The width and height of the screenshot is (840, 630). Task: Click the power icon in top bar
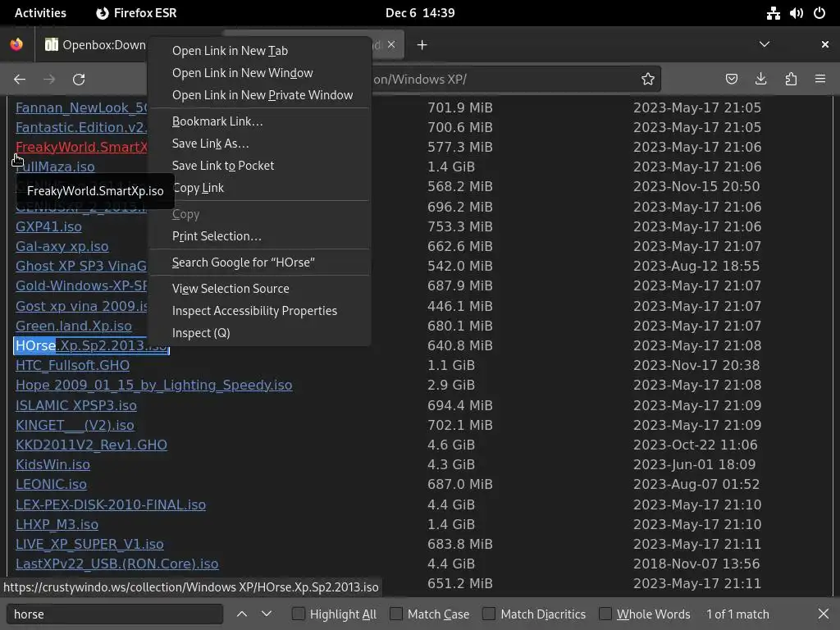point(819,13)
